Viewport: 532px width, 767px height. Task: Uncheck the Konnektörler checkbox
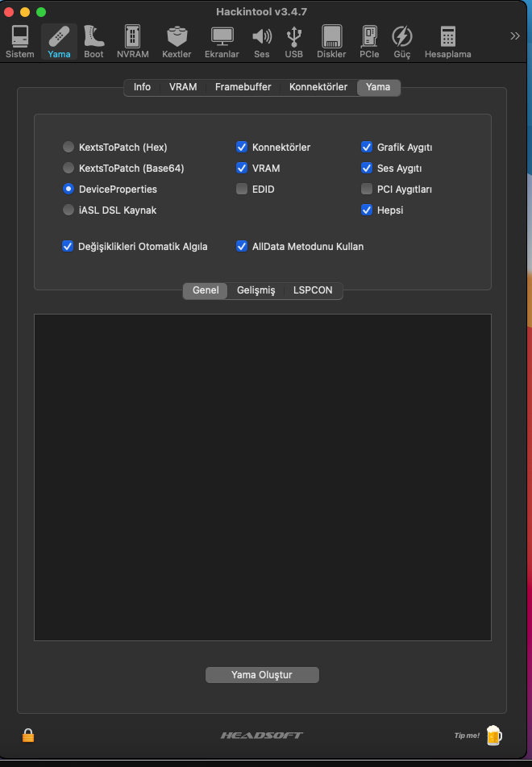[x=242, y=148]
